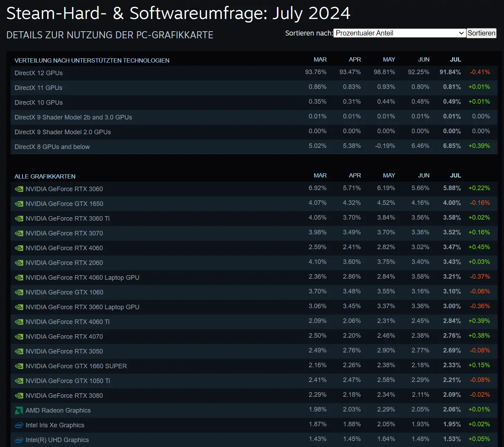Click NVIDIA icon in the RTX 4070 row
This screenshot has height=447, width=504.
point(19,337)
